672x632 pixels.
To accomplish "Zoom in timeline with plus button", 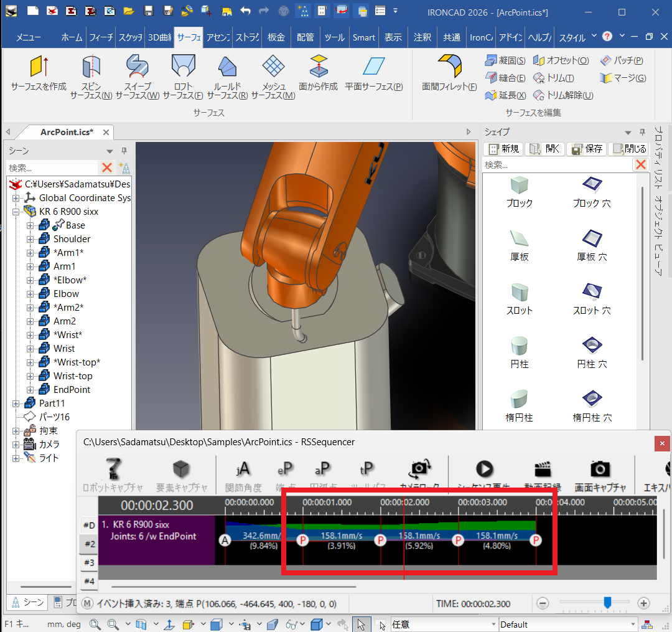I will coord(643,604).
